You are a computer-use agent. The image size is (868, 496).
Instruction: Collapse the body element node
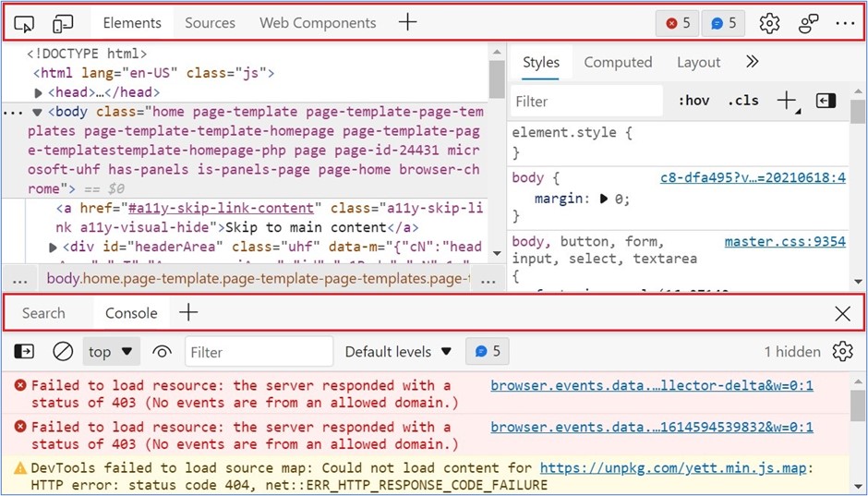37,112
